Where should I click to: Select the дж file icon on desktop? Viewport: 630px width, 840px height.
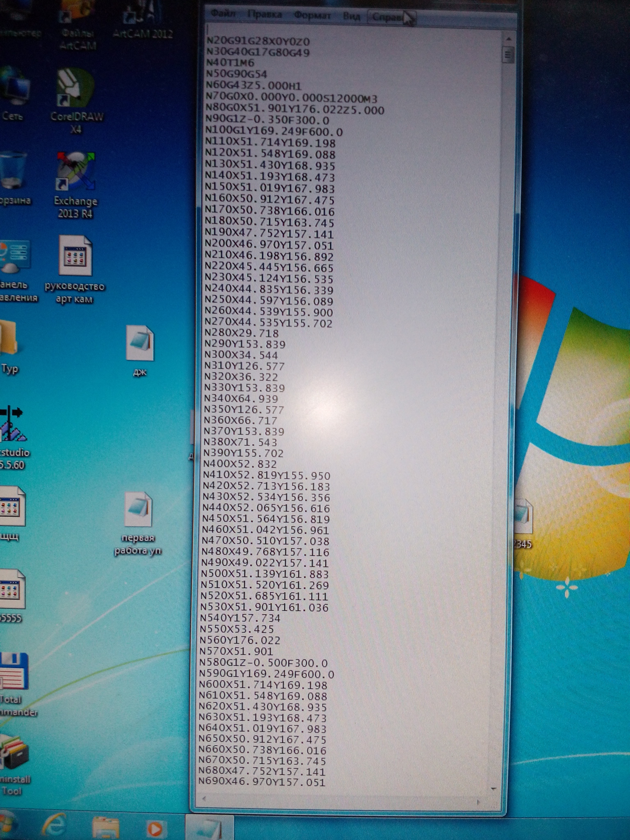point(140,351)
